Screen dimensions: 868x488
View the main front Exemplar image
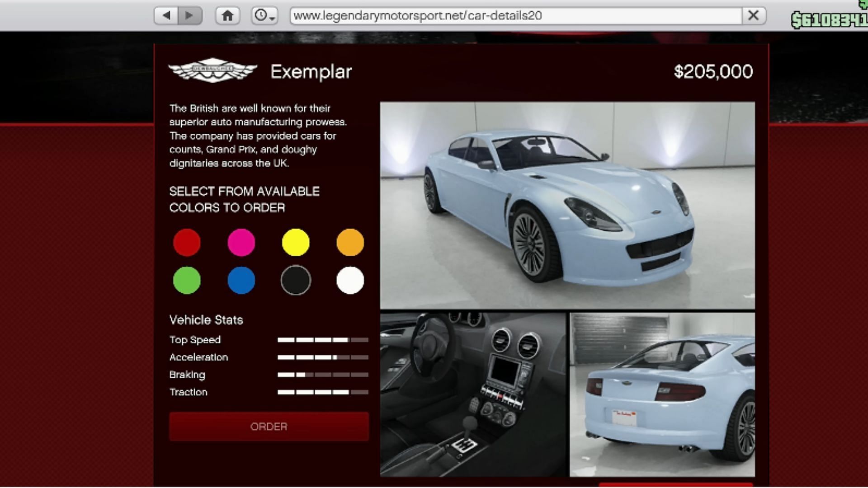[x=567, y=206]
